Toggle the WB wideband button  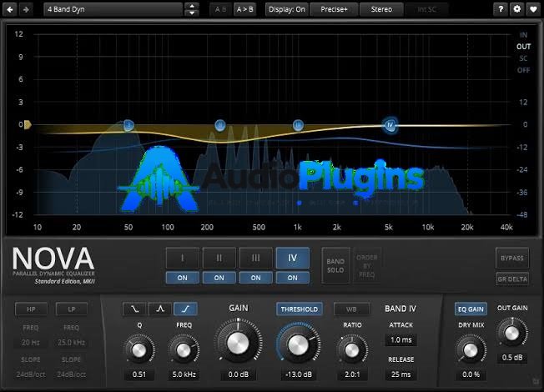pos(351,309)
